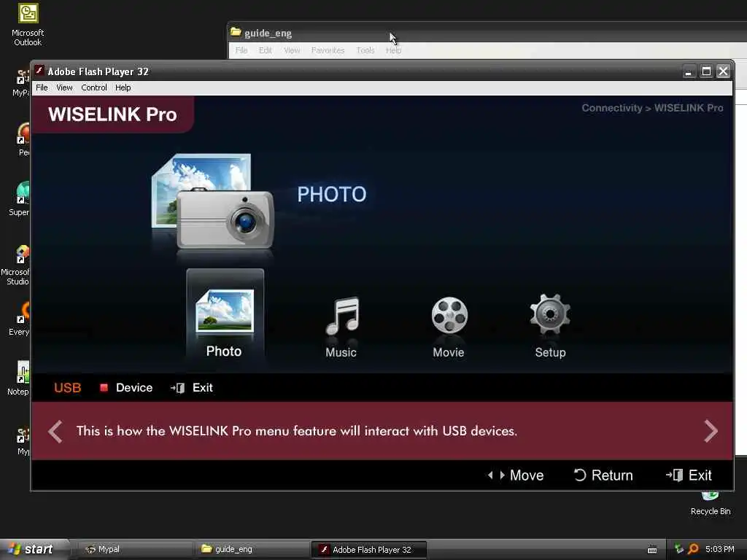Select the Movie film reel icon
The width and height of the screenshot is (747, 560).
(x=449, y=315)
